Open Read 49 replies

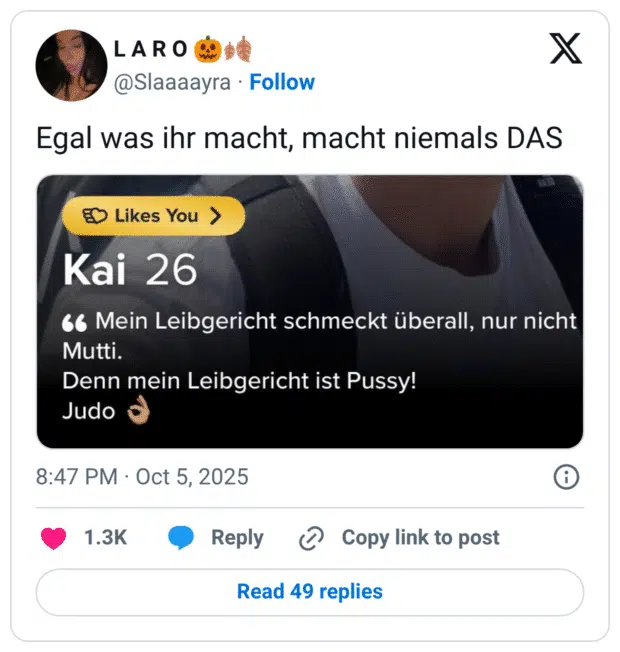310,592
